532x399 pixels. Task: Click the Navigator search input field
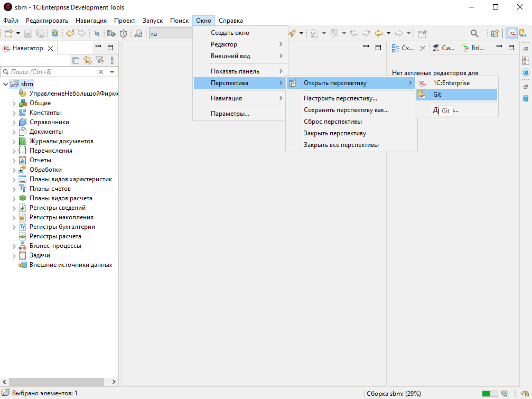[x=50, y=72]
